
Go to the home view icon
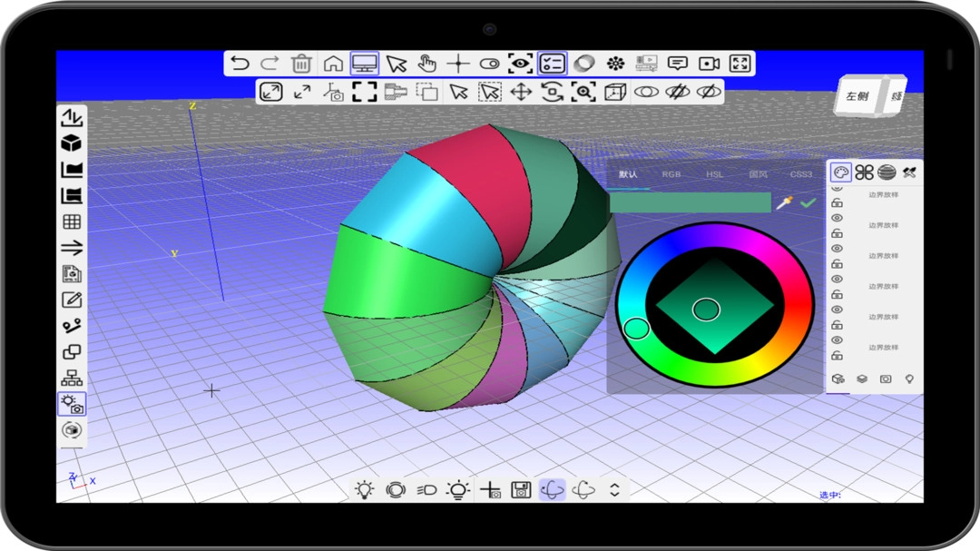[x=333, y=64]
